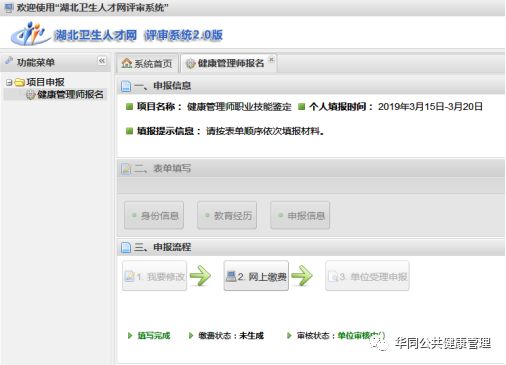Select 健康管理师报名 in the sidebar tree
This screenshot has height=365, width=506.
pos(70,95)
